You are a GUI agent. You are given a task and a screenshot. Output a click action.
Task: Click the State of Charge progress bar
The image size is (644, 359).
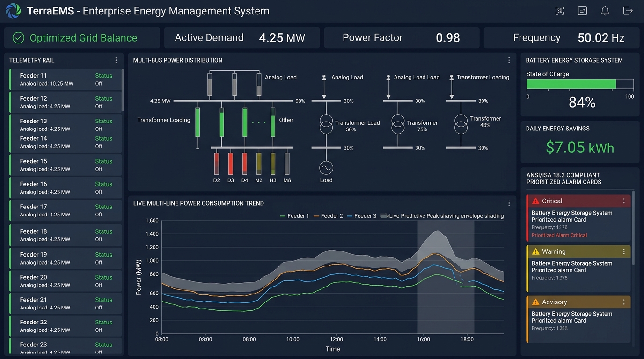coord(580,84)
